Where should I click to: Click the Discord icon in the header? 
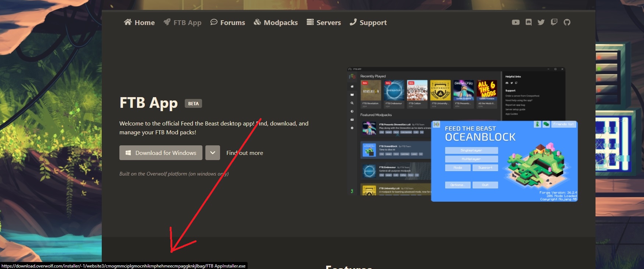[x=528, y=22]
